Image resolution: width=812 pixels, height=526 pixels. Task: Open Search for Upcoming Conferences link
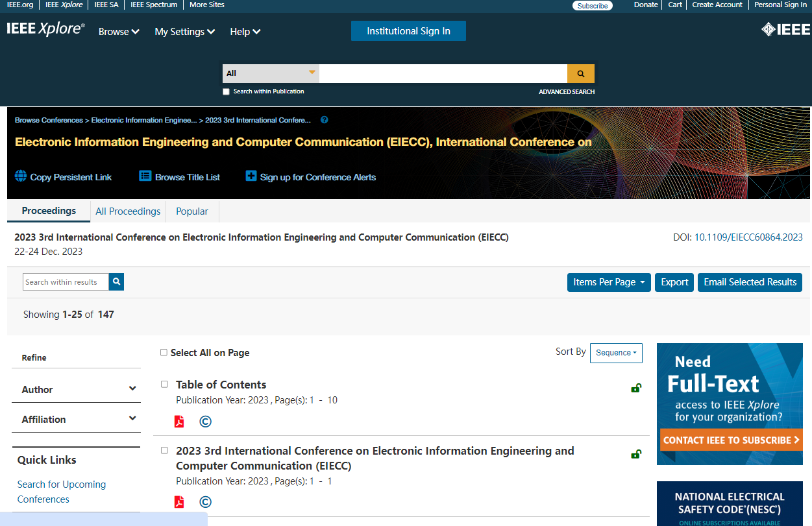tap(62, 492)
